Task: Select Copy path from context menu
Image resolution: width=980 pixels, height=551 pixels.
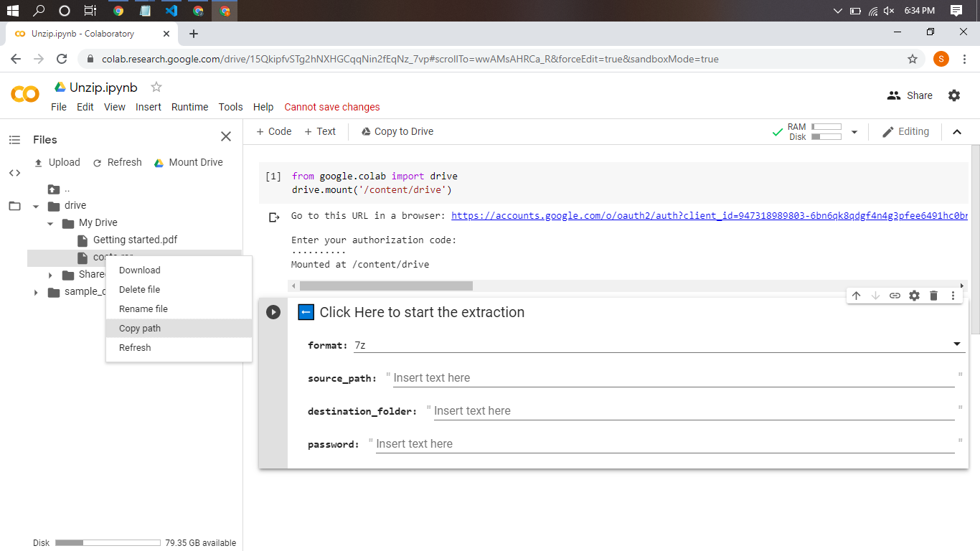Action: (x=140, y=329)
